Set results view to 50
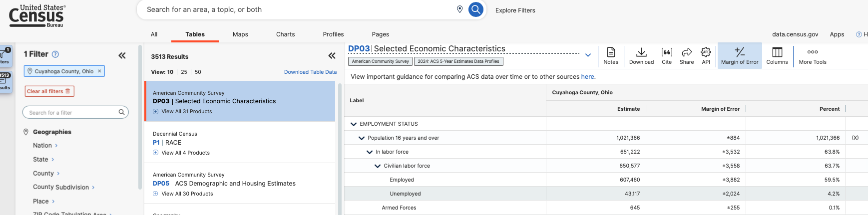Screen dimensions: 868x215 (198, 72)
